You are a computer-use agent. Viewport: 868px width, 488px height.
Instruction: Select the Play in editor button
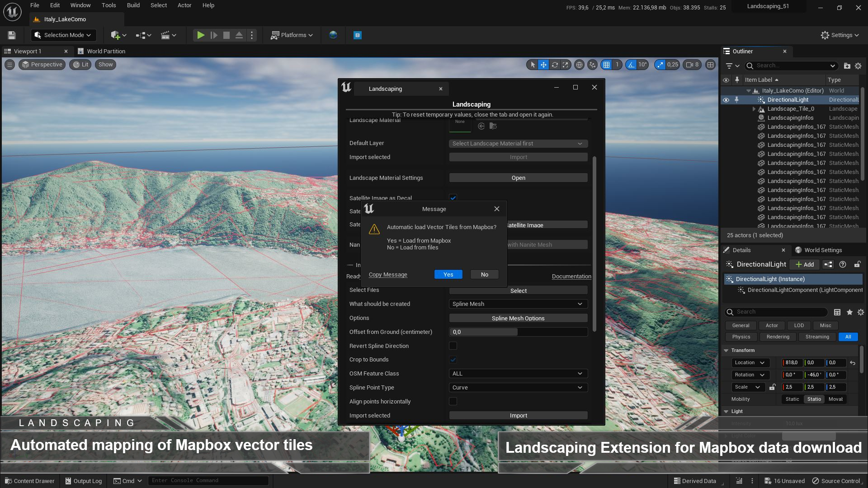200,35
